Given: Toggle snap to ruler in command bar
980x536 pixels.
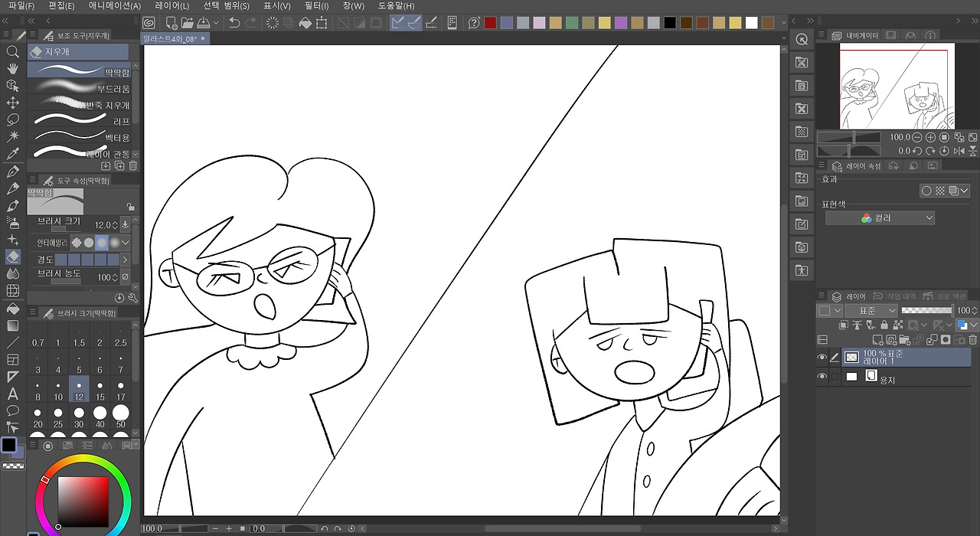Looking at the screenshot, I should pos(397,23).
